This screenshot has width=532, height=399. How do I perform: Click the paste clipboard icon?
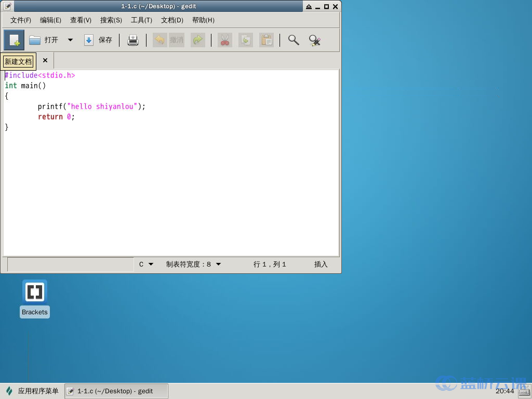click(x=267, y=40)
